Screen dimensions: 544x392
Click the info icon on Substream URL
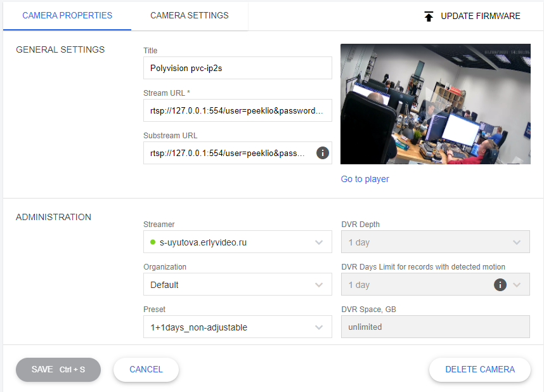pos(322,152)
